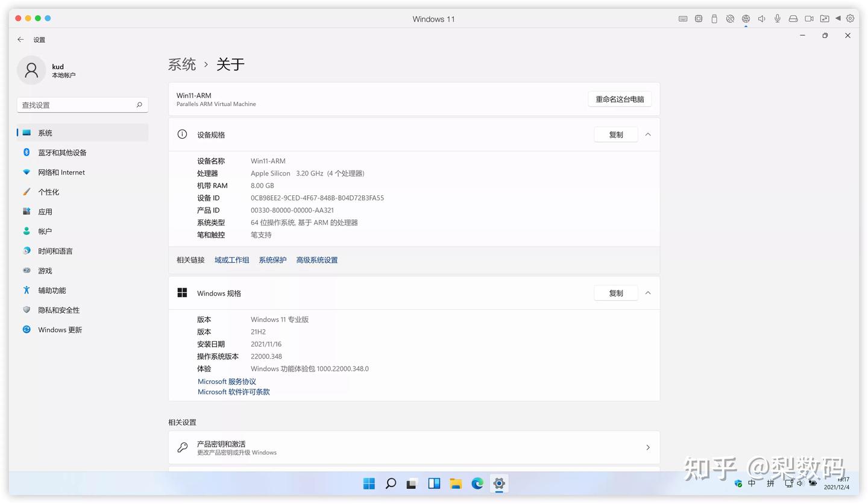Screen dimensions: 868x504
Task: Collapse the 设备规格 section
Action: 647,134
